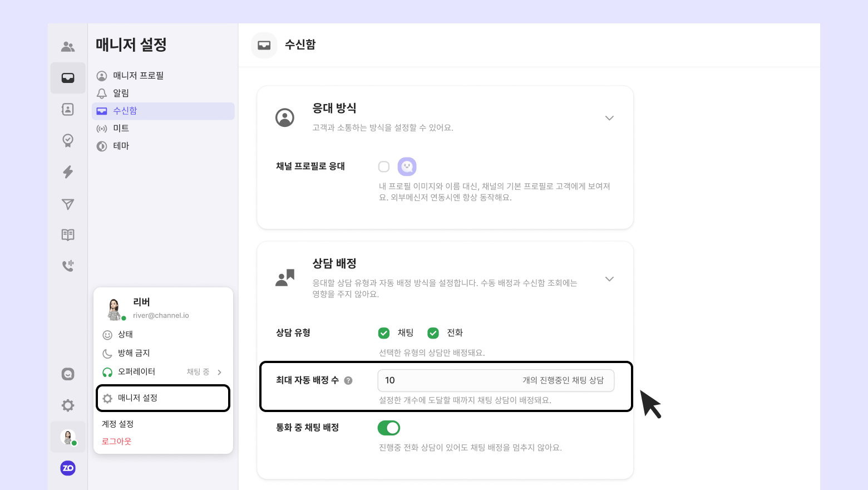868x490 pixels.
Task: Open the lightning bolt automation icon
Action: click(68, 172)
